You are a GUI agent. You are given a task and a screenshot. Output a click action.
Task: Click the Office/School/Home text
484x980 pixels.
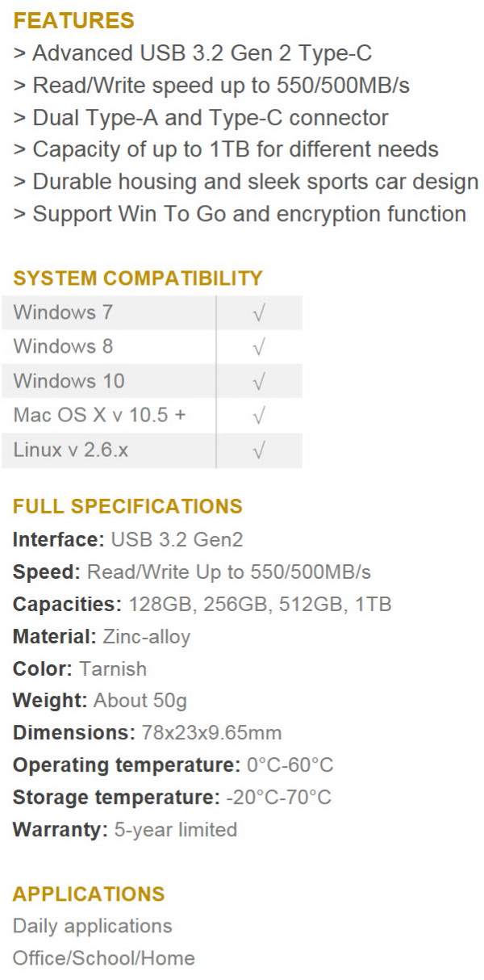[x=104, y=958]
